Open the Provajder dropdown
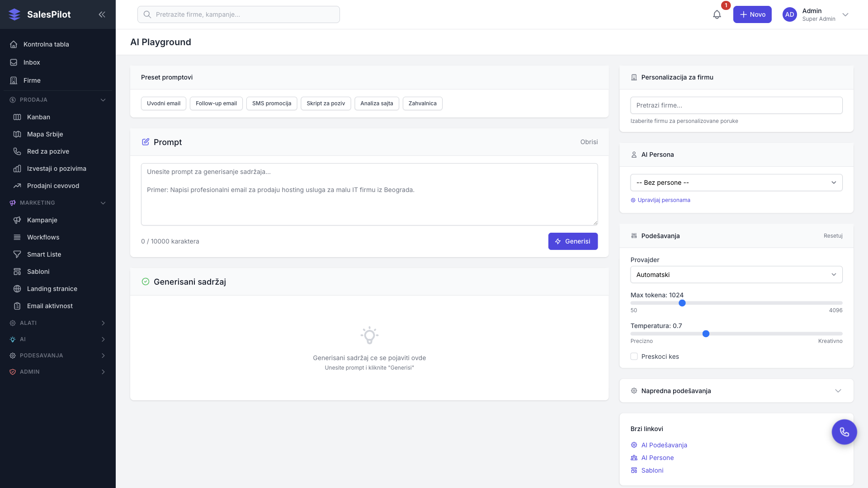Viewport: 868px width, 488px height. (736, 275)
